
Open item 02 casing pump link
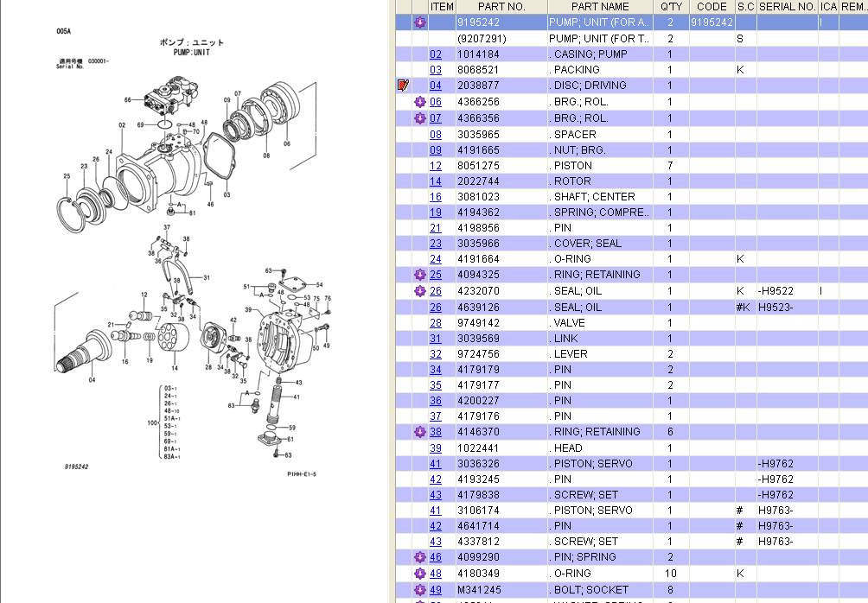point(436,54)
